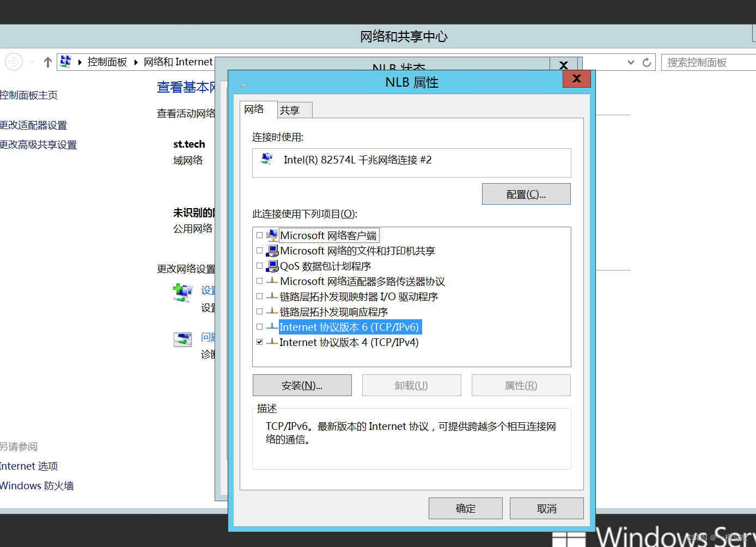Click the QoS 数据包计划程序 icon

tap(272, 266)
